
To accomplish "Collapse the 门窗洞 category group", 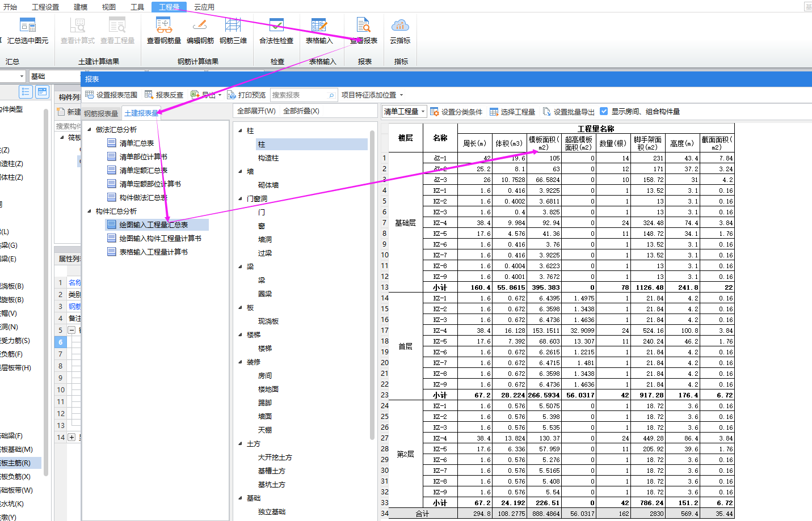I will [x=240, y=198].
